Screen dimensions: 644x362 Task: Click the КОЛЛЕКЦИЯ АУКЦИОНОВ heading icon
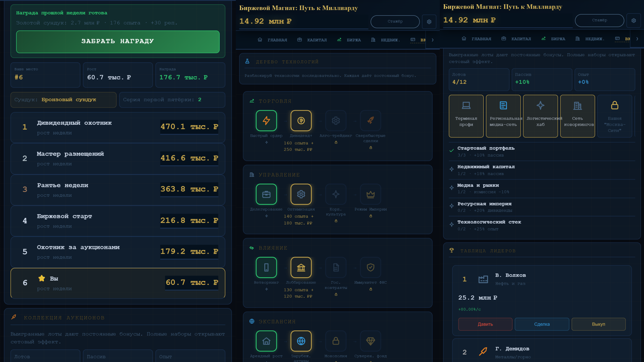(x=14, y=317)
